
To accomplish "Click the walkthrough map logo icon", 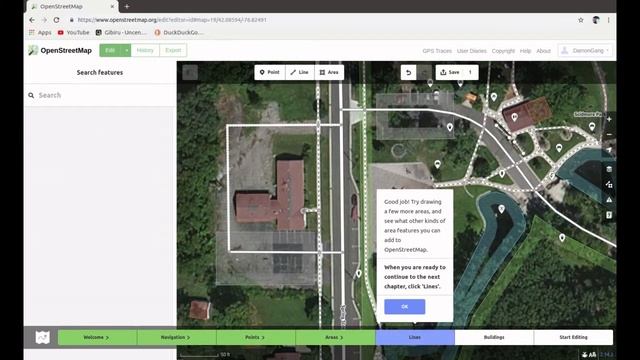I will [x=42, y=337].
